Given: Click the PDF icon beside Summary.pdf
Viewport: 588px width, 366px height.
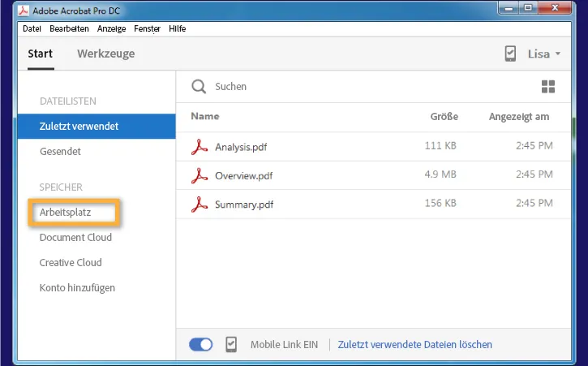Looking at the screenshot, I should click(200, 205).
